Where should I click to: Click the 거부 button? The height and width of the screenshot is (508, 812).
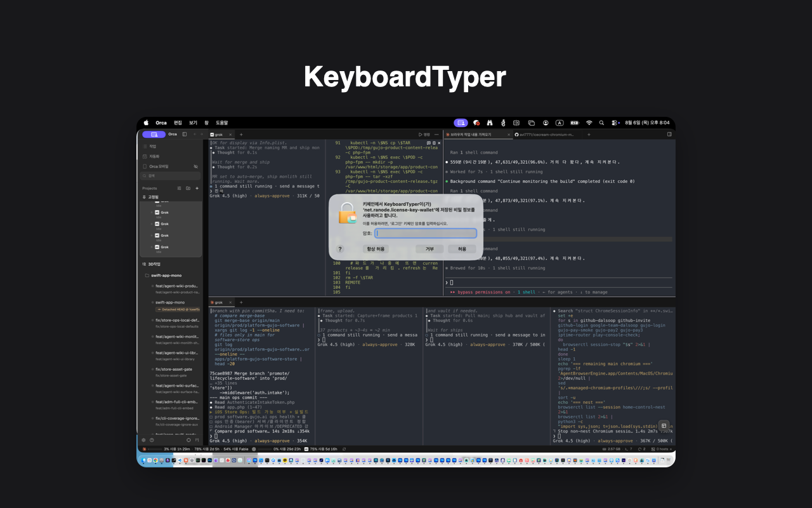429,249
